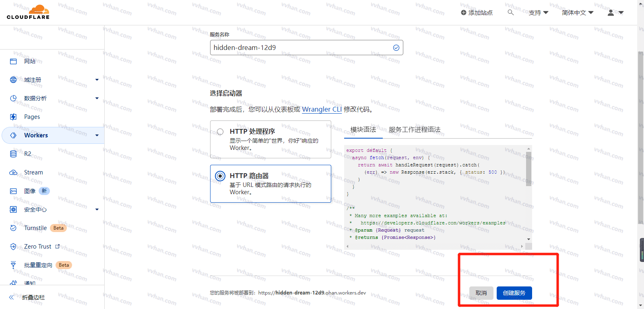
Task: Click the 取消 button
Action: click(481, 293)
